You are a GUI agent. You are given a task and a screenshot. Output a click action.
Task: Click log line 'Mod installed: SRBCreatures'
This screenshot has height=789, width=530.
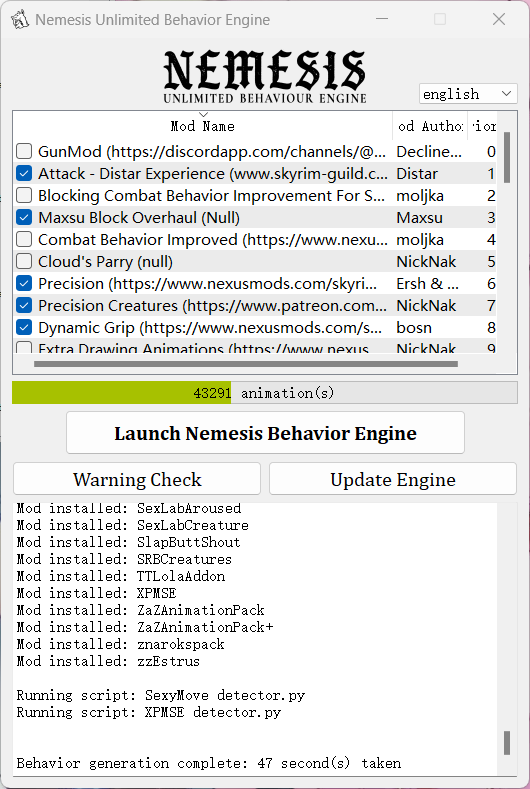pos(124,559)
